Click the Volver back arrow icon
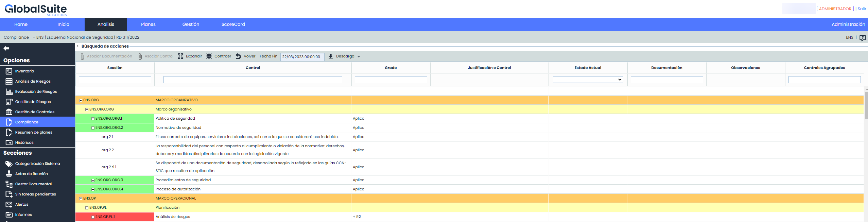 click(238, 56)
